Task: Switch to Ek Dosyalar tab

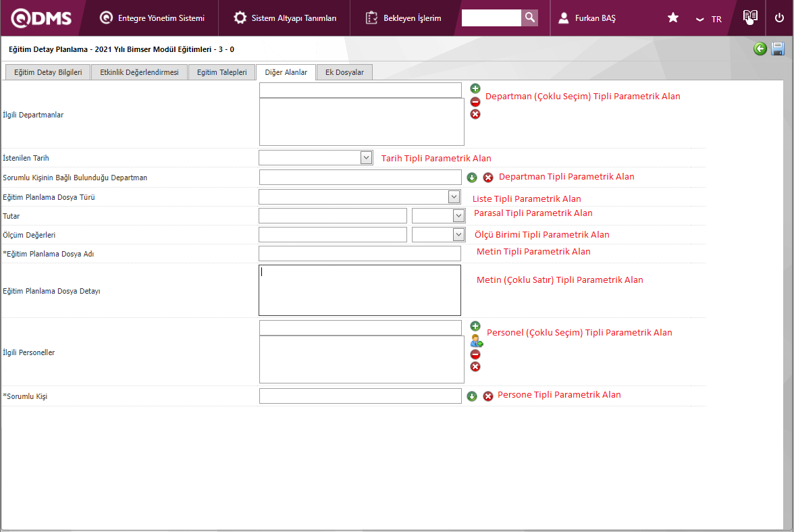Action: [344, 72]
